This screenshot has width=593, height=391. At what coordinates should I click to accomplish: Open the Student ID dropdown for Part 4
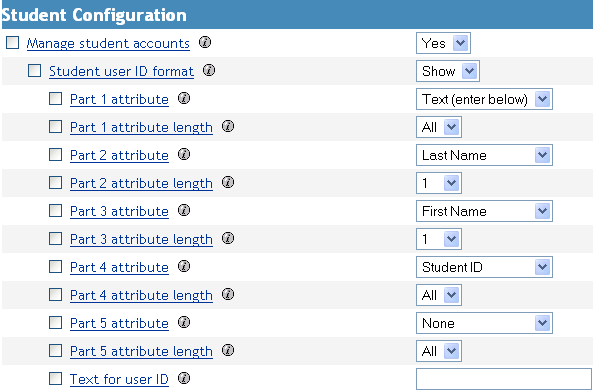point(484,267)
